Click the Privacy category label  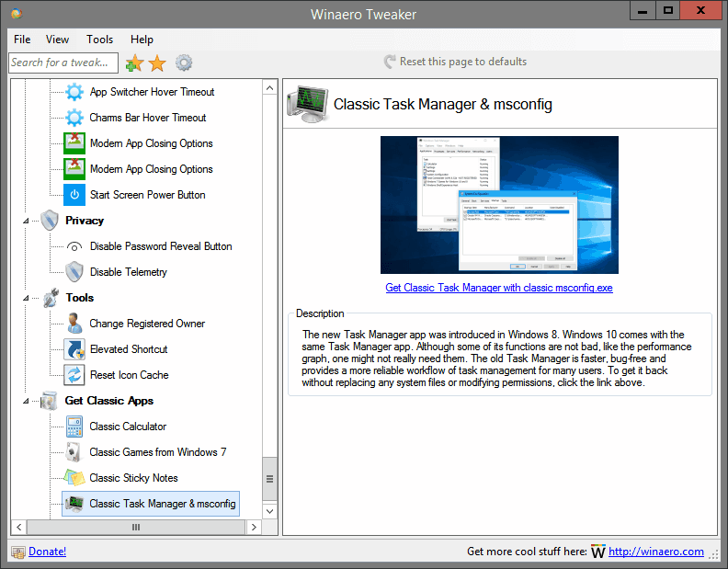pyautogui.click(x=85, y=221)
